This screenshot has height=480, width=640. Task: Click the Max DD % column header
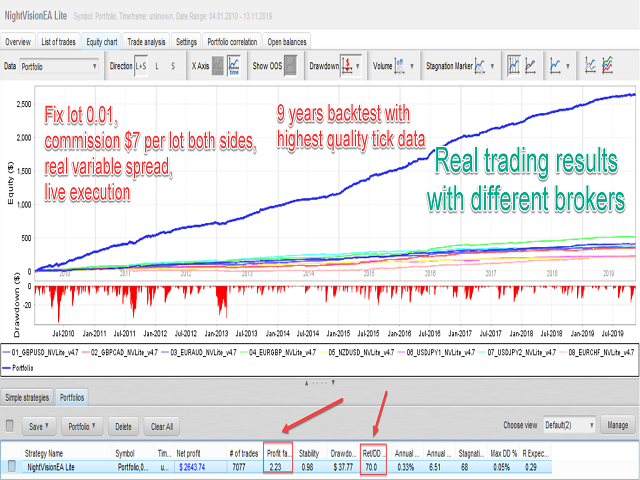[504, 453]
